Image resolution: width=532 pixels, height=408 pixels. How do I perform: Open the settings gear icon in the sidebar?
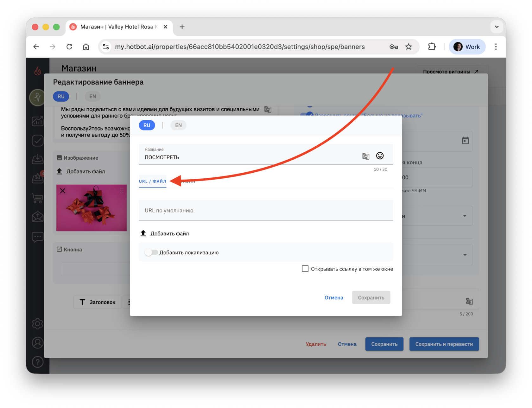click(38, 324)
